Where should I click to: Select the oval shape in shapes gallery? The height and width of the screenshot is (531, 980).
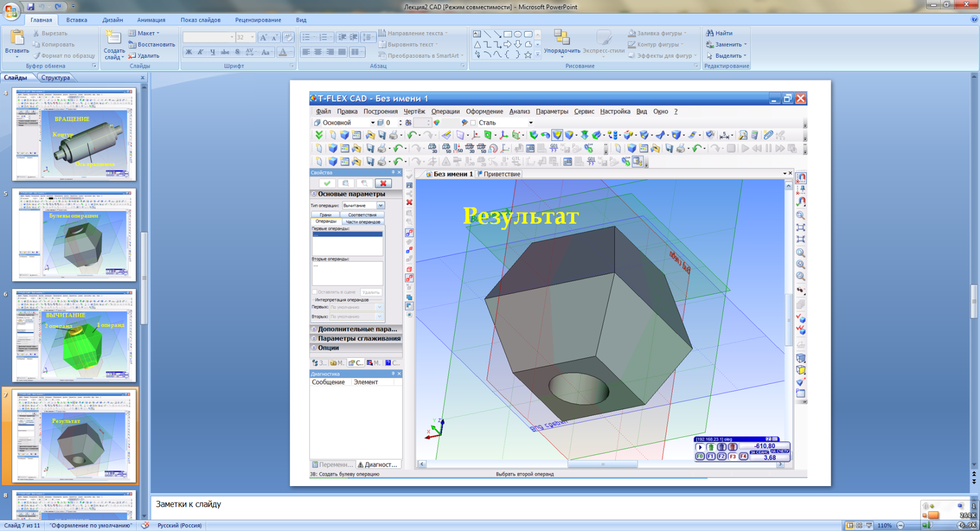tap(517, 34)
